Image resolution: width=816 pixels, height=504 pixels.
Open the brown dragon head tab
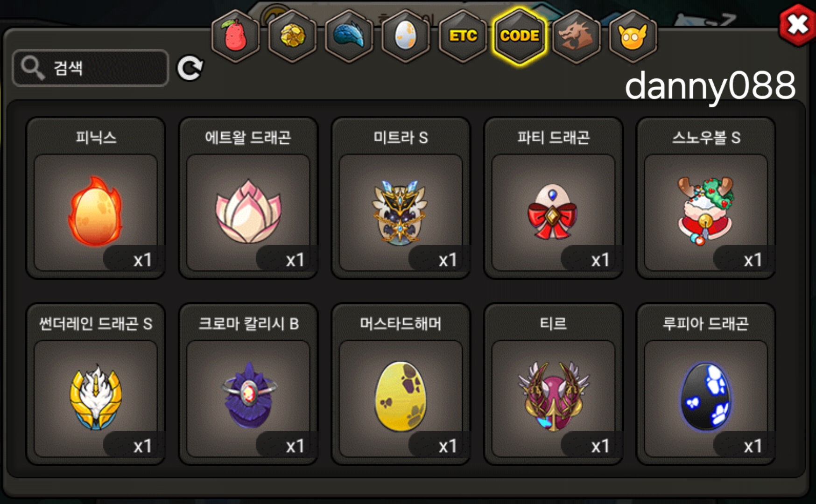coord(577,36)
